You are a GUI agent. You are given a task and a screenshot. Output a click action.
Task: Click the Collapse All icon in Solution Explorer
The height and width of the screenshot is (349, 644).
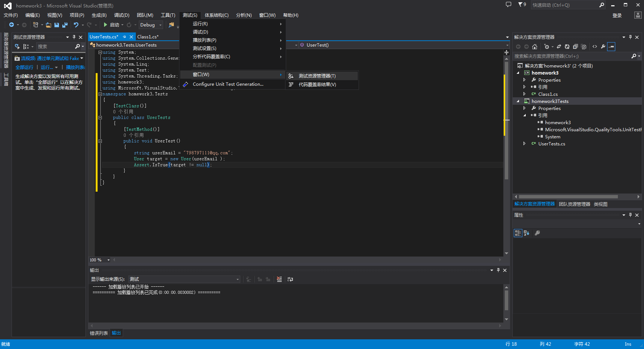[575, 47]
